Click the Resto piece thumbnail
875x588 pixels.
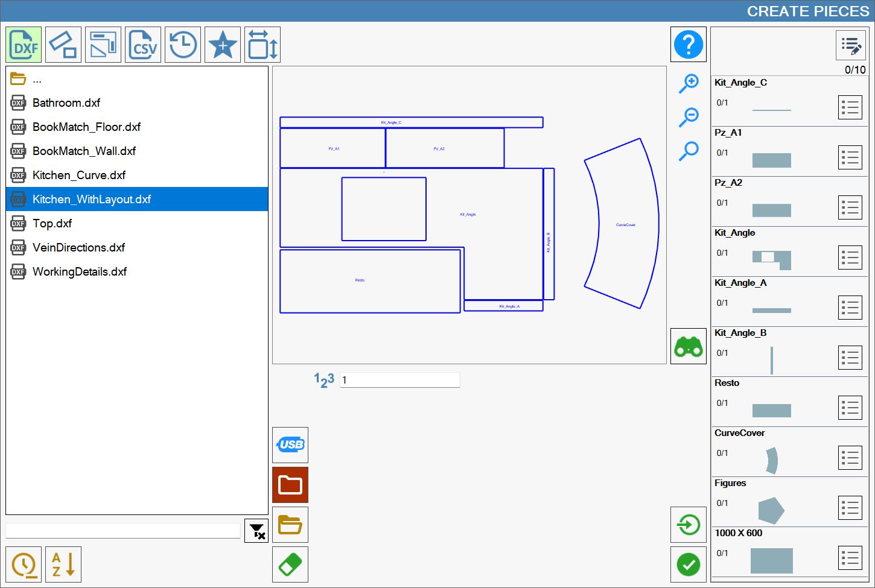(x=771, y=411)
